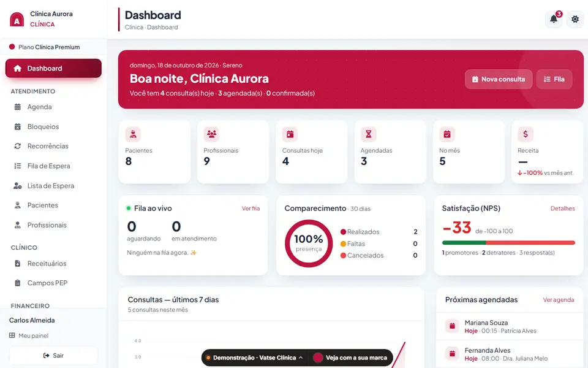Click the Clínica · Dashboard breadcrumb
The width and height of the screenshot is (588, 368).
[151, 28]
